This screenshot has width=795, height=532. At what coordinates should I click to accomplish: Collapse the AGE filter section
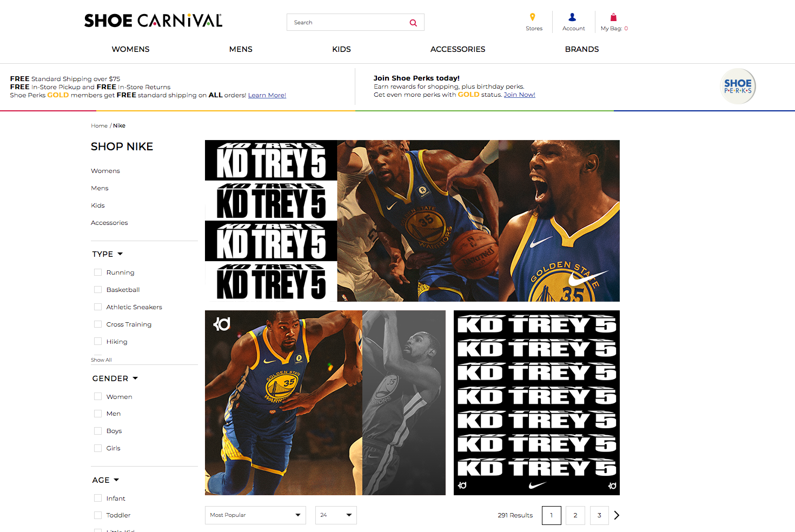tap(105, 480)
